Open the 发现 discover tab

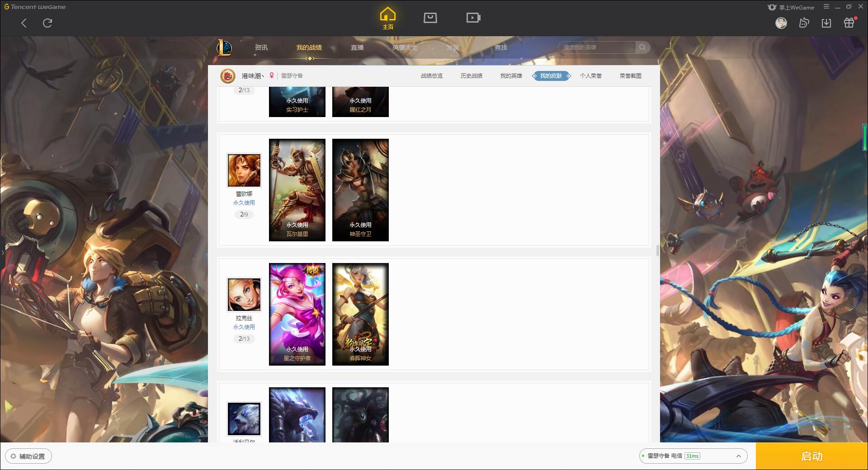click(453, 47)
